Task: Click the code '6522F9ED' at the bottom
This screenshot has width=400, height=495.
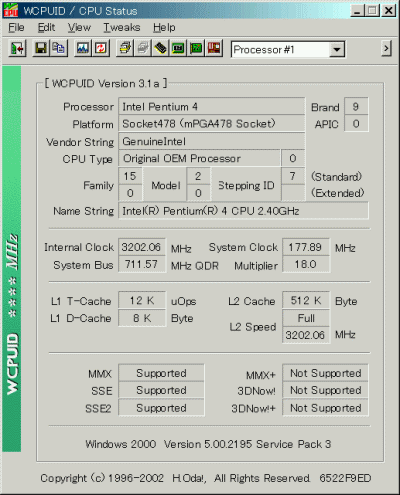Action: [345, 478]
